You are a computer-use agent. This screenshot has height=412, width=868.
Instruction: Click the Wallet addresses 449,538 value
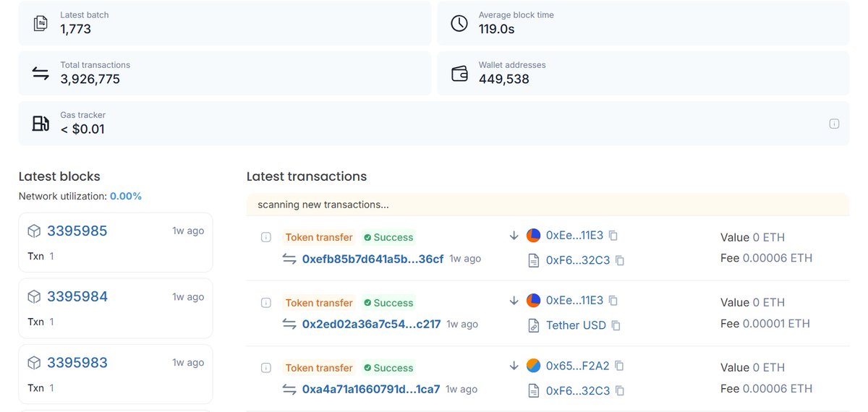point(504,80)
